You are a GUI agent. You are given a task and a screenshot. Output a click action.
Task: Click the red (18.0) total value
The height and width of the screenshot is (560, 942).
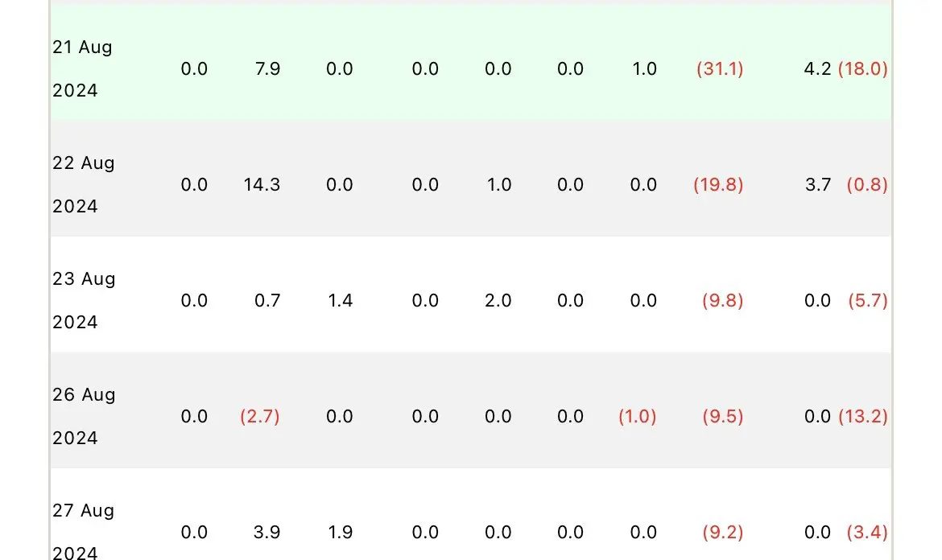pyautogui.click(x=863, y=69)
